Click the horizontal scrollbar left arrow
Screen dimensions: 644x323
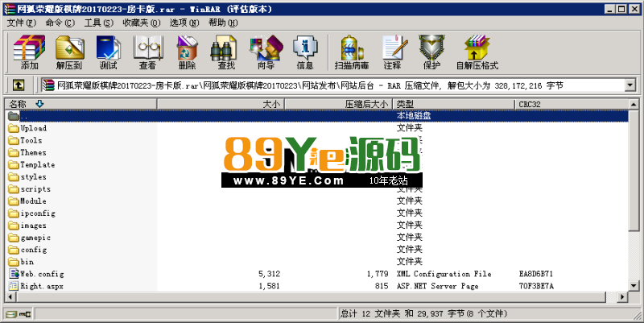[x=10, y=296]
